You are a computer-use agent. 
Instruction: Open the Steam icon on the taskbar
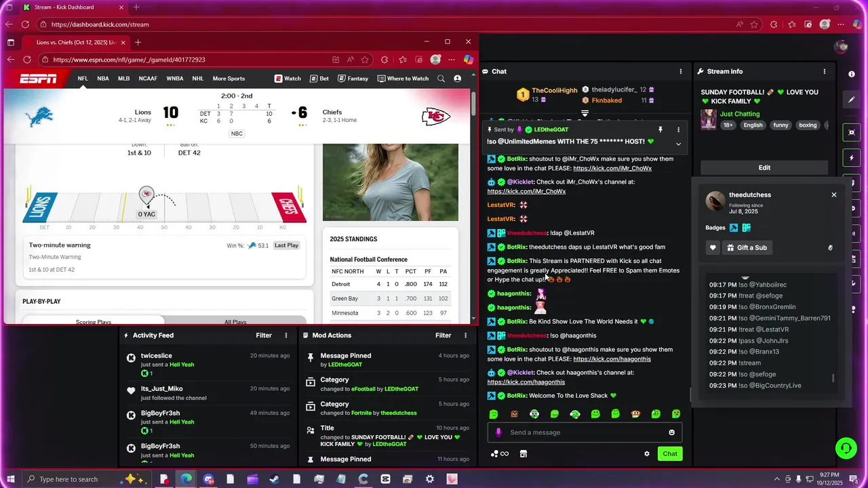[275, 479]
